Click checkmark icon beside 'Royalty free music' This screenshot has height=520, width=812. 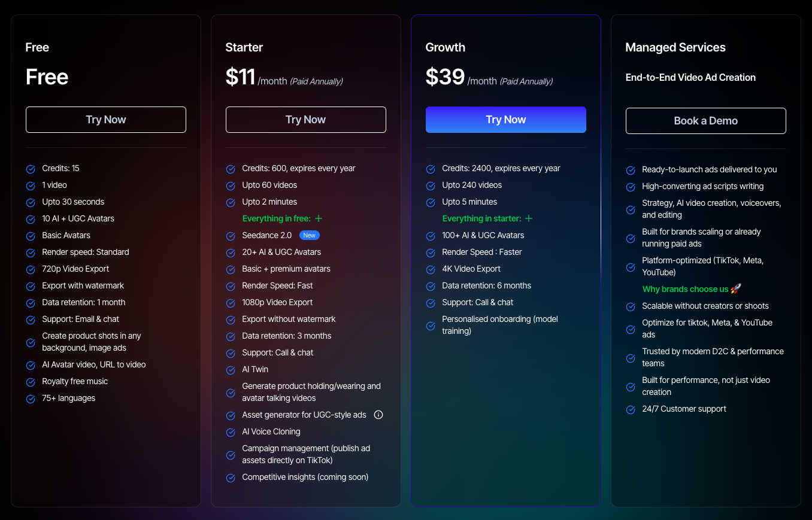[x=31, y=382]
